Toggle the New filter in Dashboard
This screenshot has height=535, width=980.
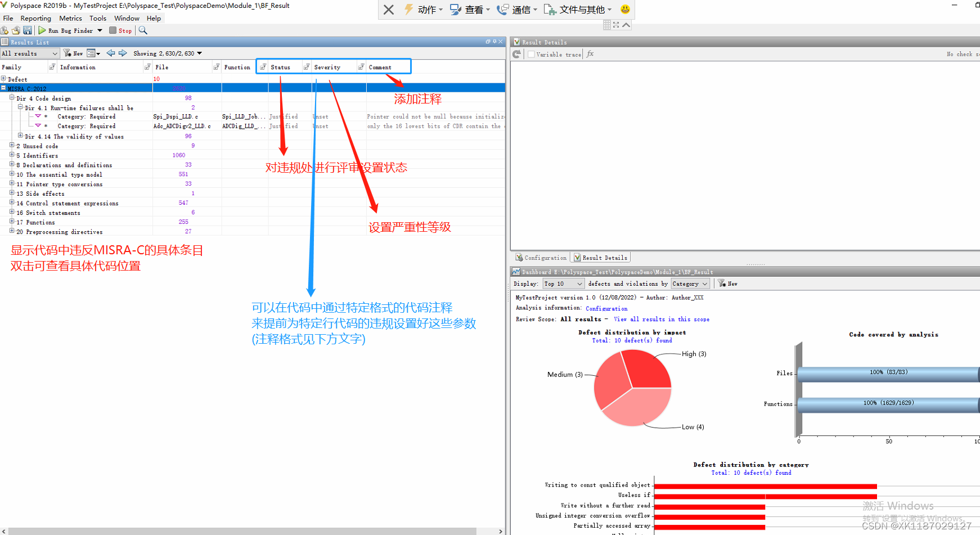click(727, 284)
